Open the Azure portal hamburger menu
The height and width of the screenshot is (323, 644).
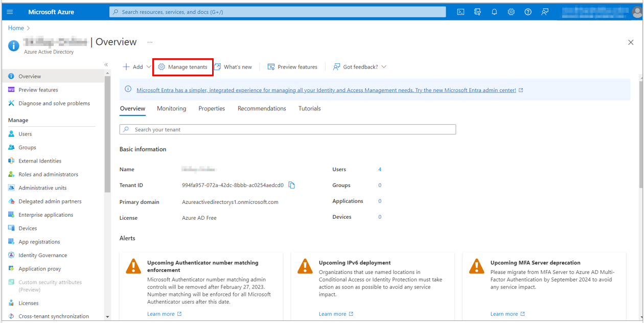point(10,12)
